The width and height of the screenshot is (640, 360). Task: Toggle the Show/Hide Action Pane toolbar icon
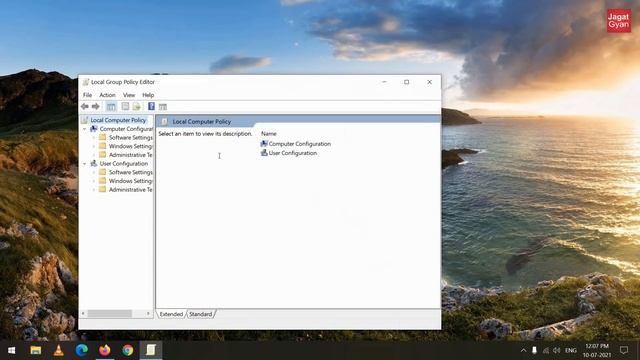(163, 107)
